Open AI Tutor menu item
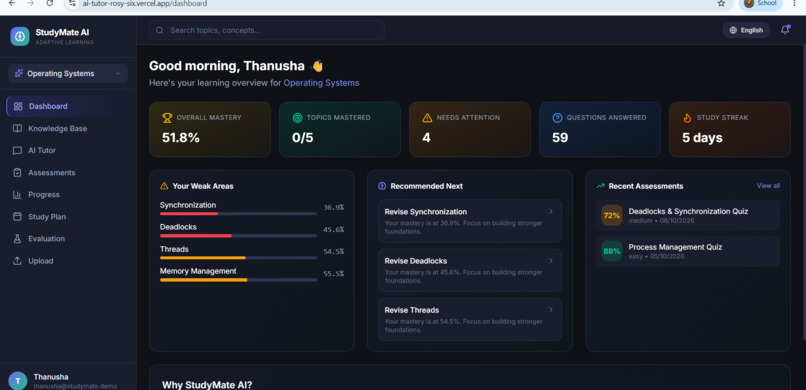Screen dimensions: 806x390 click(x=68, y=151)
